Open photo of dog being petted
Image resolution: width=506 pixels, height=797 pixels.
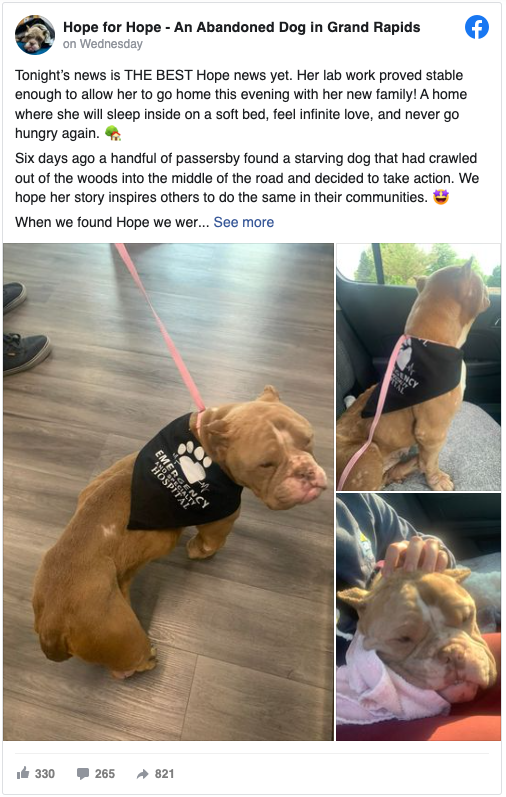419,617
